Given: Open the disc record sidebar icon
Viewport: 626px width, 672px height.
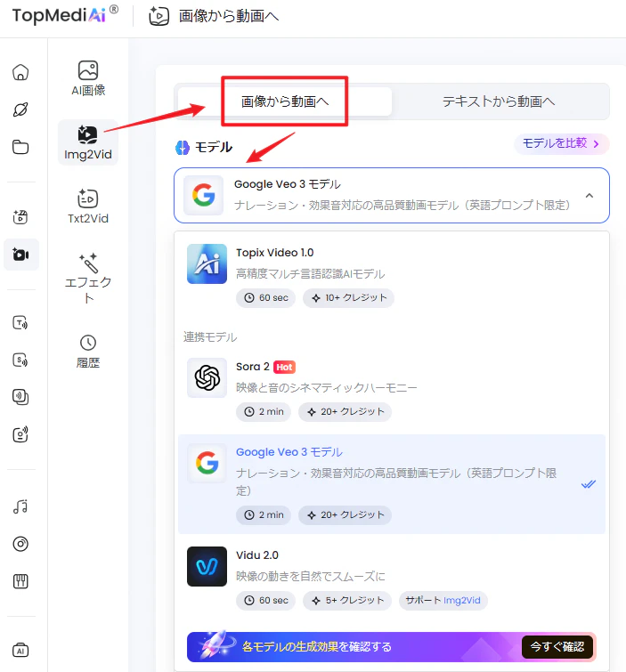Looking at the screenshot, I should point(20,544).
